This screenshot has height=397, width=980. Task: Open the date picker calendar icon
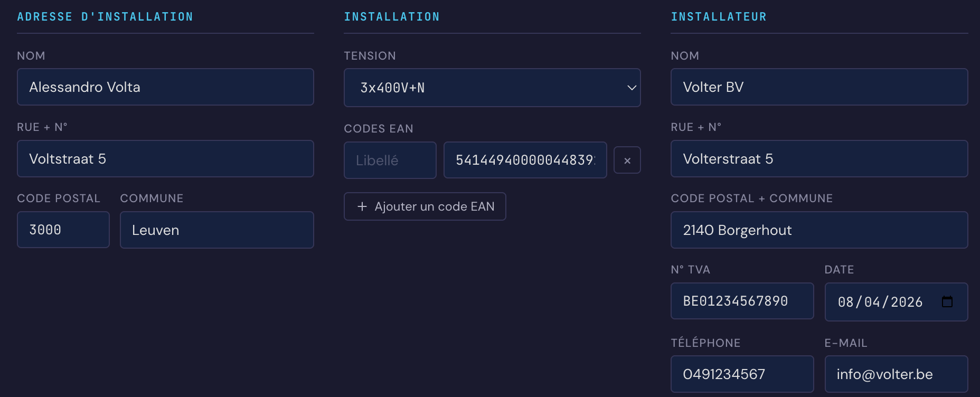coord(947,301)
